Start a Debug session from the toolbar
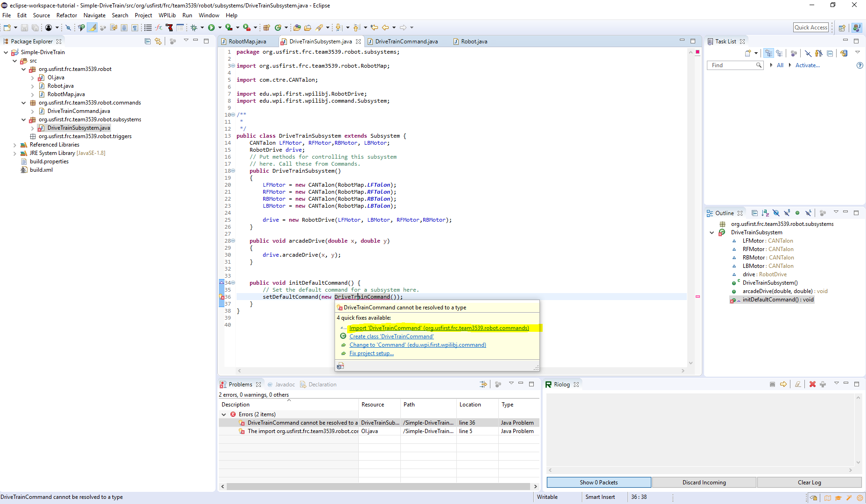The image size is (866, 504). 194,28
